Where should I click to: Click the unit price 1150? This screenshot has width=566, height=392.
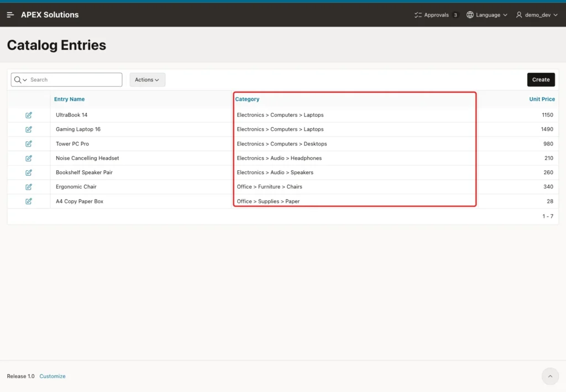pos(547,115)
